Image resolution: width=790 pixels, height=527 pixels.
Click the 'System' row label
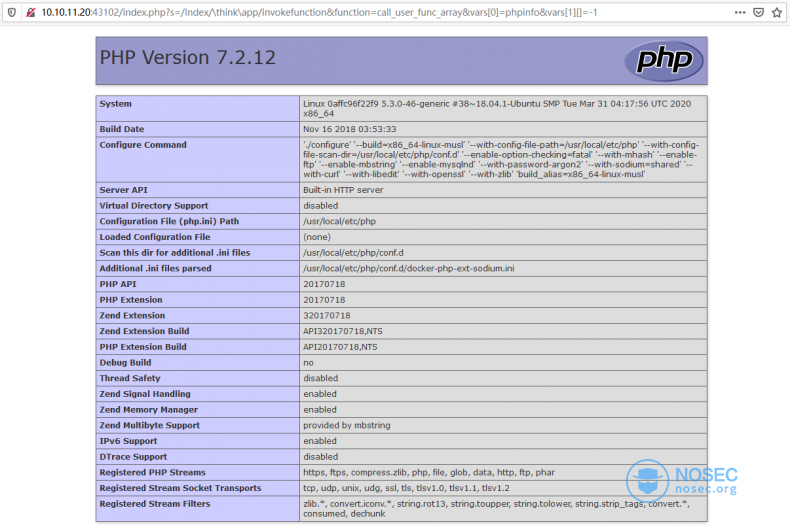click(x=115, y=104)
